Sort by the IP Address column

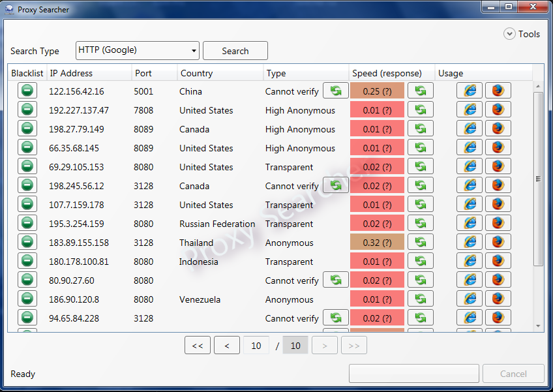click(x=89, y=73)
